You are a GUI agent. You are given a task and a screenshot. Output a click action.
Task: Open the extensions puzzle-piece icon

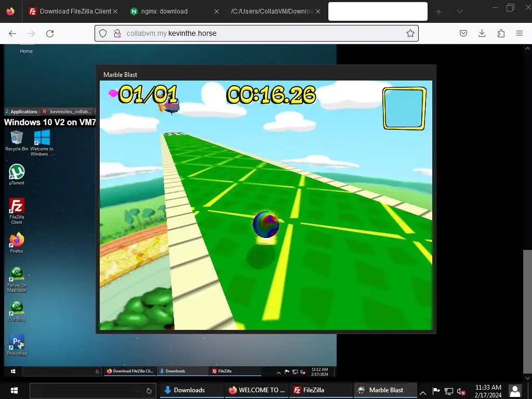(x=501, y=33)
